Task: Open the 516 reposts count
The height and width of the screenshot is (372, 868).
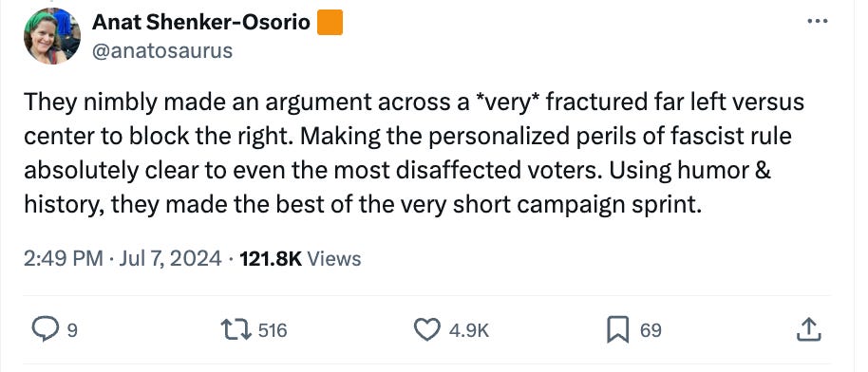Action: (x=273, y=331)
